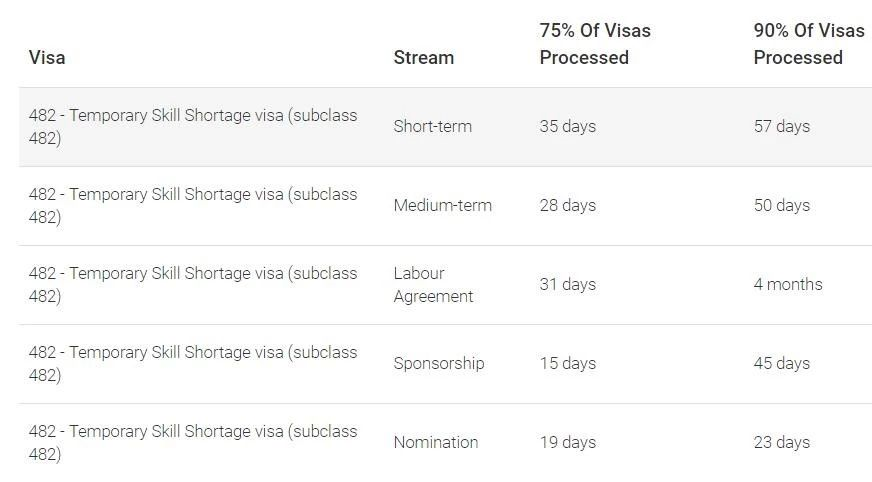Click the visa name in the Short-term row
The width and height of the screenshot is (872, 482).
click(x=192, y=127)
